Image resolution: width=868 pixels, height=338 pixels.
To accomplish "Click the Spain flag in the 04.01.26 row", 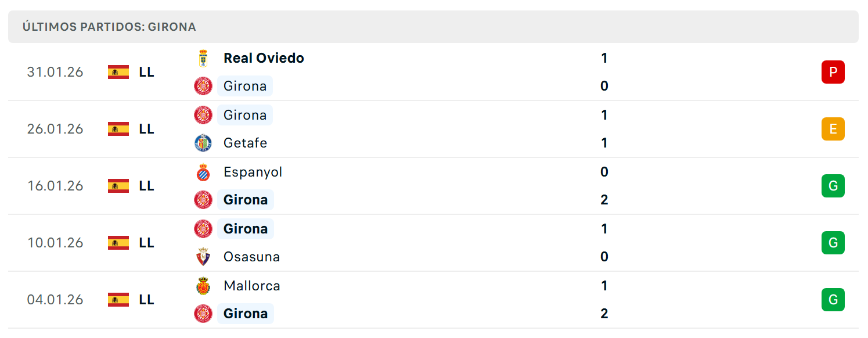I will coord(118,300).
